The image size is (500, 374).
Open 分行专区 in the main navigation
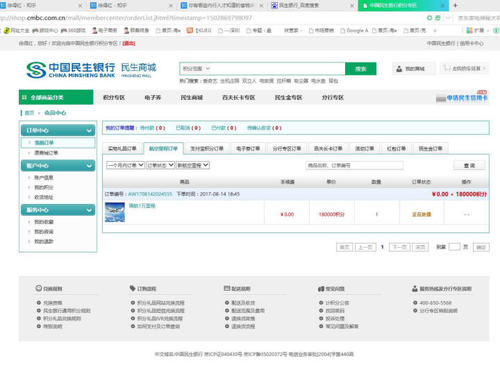[x=332, y=97]
